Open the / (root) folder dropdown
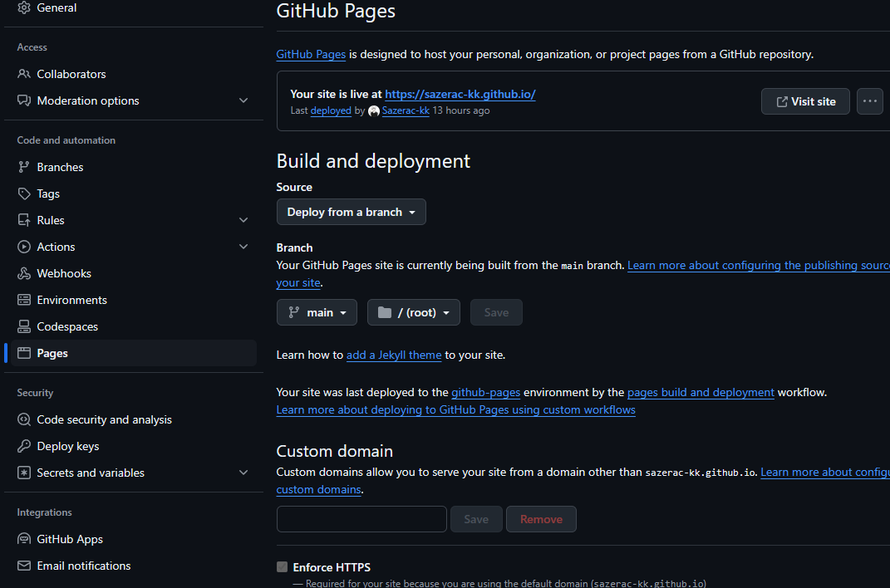Viewport: 890px width, 588px height. [414, 312]
